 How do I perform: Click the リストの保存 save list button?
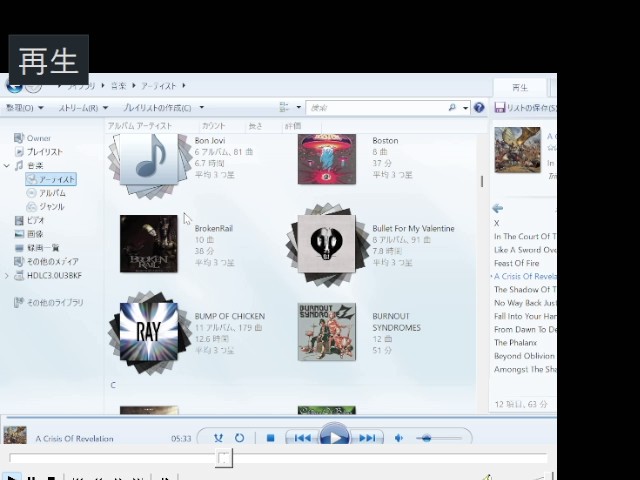[526, 108]
